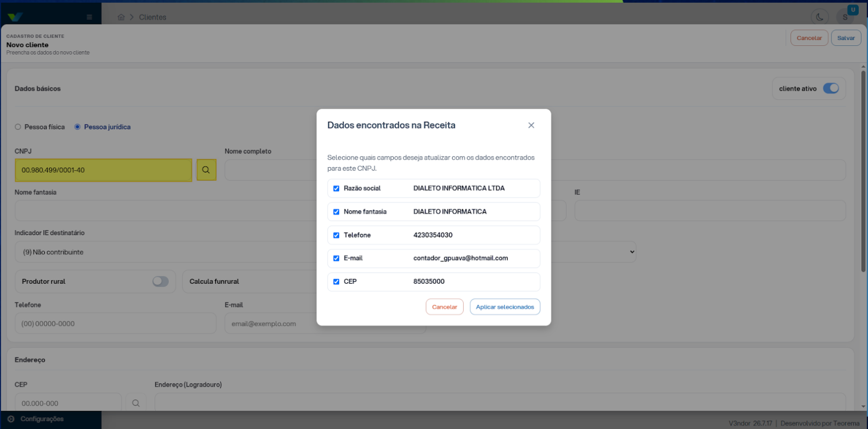Toggle the cliente ativo switch

tap(831, 88)
